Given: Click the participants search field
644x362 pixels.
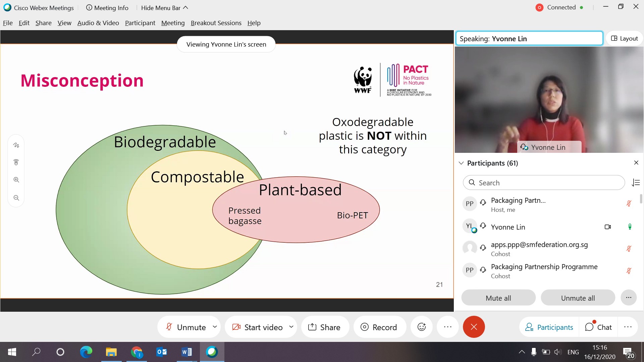Looking at the screenshot, I should coord(544,183).
